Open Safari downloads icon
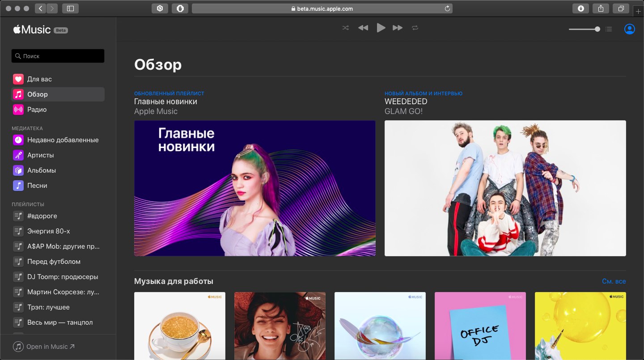 (580, 8)
